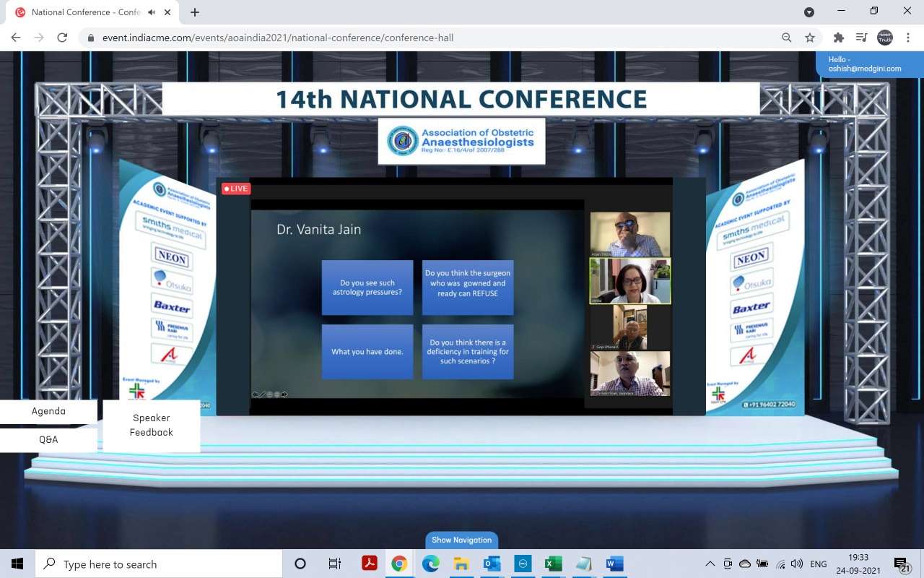Click Show Navigation button
Viewport: 924px width, 578px height.
[462, 540]
